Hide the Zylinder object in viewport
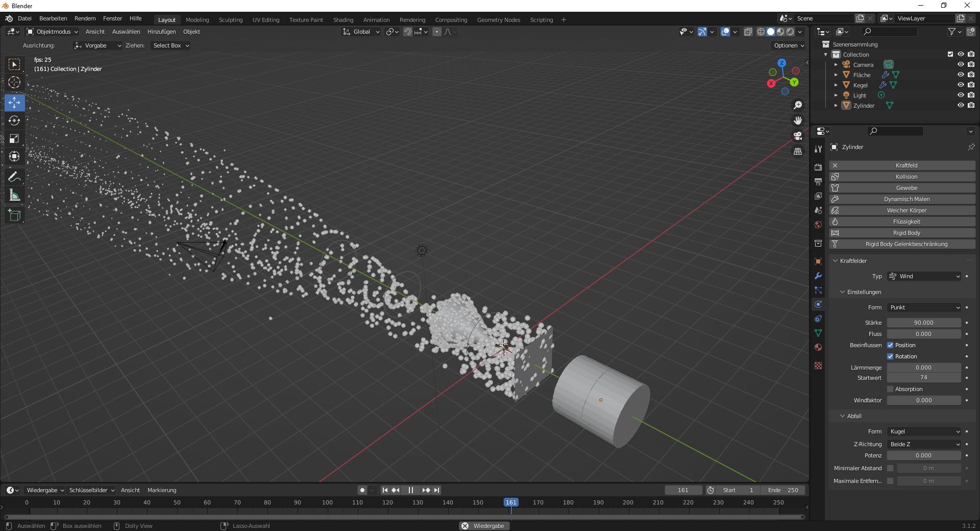 (961, 105)
